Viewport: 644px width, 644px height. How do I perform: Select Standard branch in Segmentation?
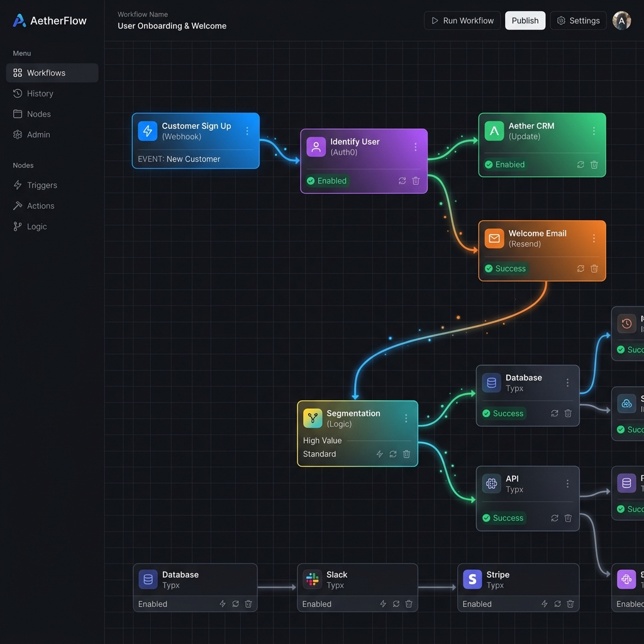click(319, 454)
